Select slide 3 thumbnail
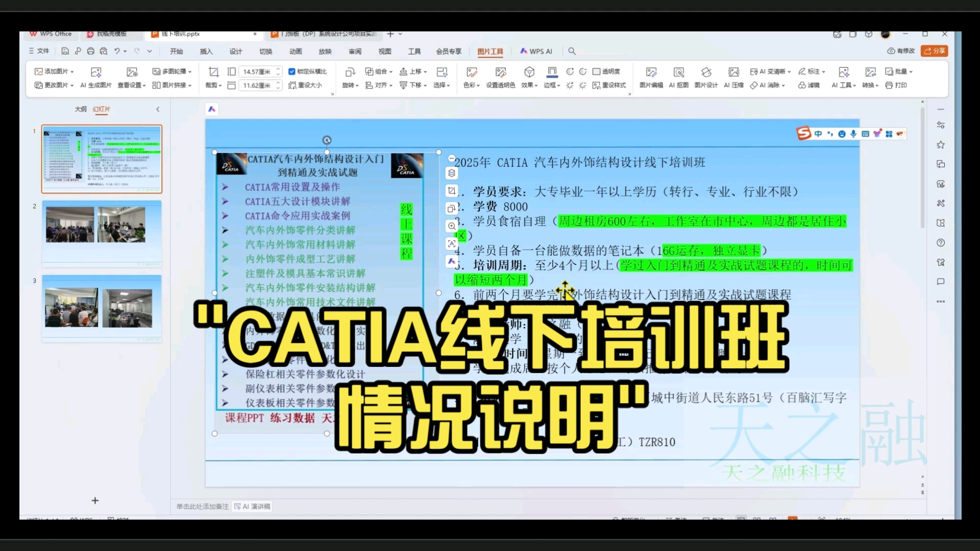Screen dimensions: 980x551 pos(102,308)
